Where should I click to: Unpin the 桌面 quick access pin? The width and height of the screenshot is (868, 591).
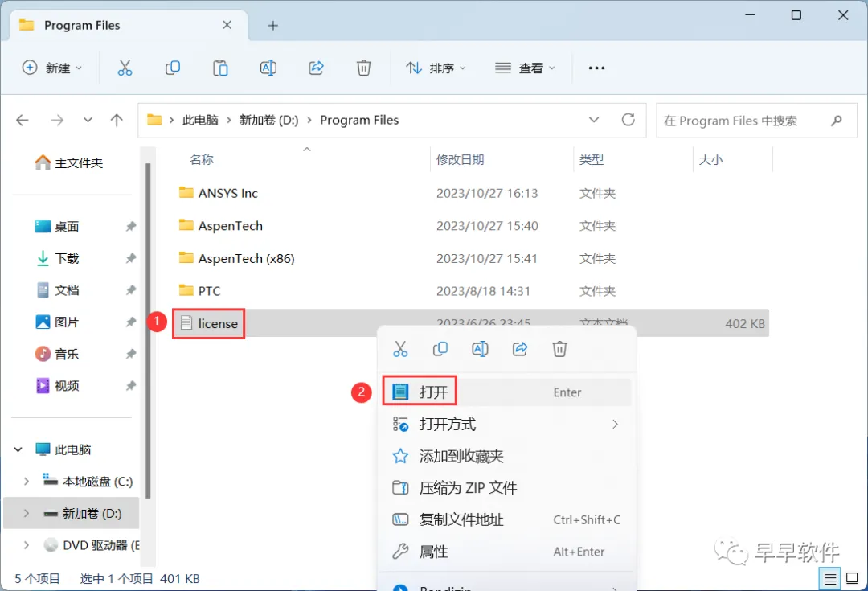131,227
